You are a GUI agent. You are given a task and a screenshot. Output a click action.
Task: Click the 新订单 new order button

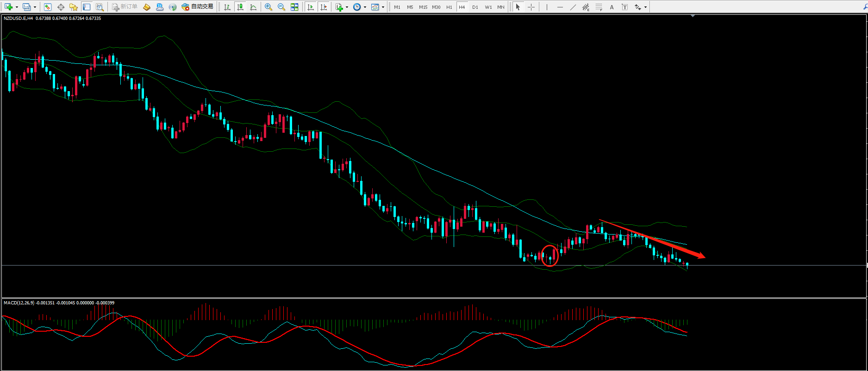click(125, 7)
